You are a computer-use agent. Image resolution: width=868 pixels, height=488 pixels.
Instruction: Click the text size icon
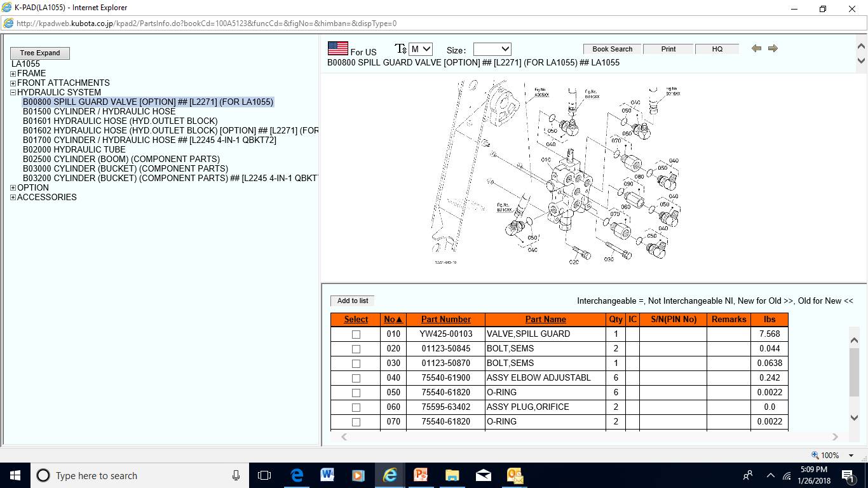[400, 49]
